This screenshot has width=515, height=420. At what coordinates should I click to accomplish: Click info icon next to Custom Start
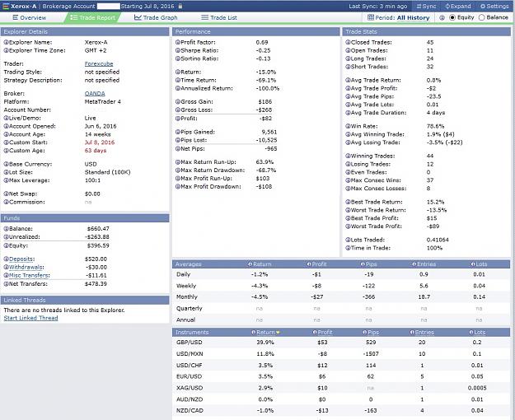6,142
